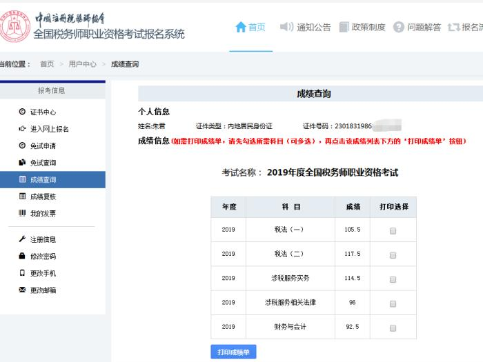The width and height of the screenshot is (483, 362).
Task: Check the print box for 财务与会计
Action: click(x=393, y=328)
